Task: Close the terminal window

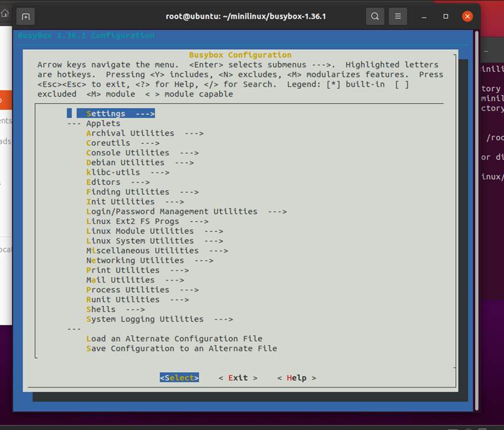Action: (468, 16)
